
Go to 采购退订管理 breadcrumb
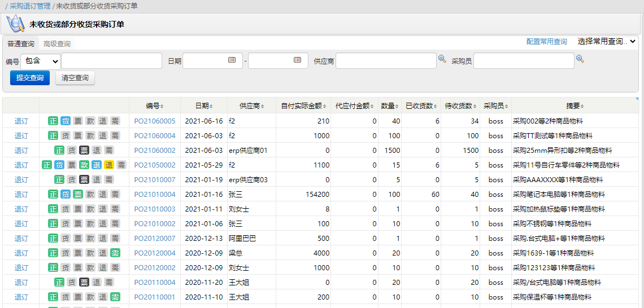tap(30, 6)
